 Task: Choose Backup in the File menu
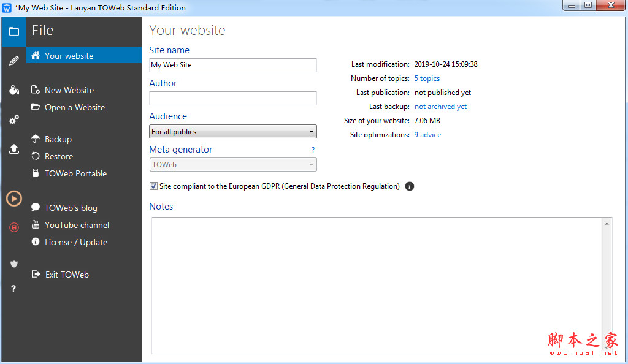pos(58,139)
